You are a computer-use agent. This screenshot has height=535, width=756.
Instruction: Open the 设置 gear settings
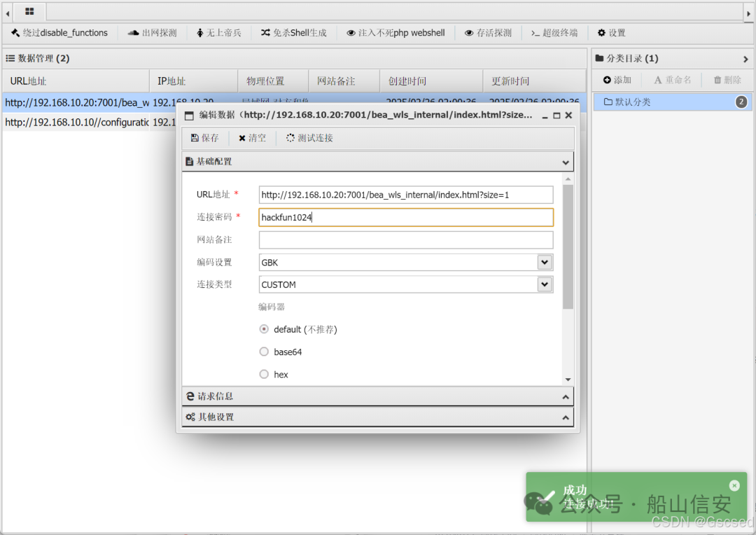click(x=611, y=33)
